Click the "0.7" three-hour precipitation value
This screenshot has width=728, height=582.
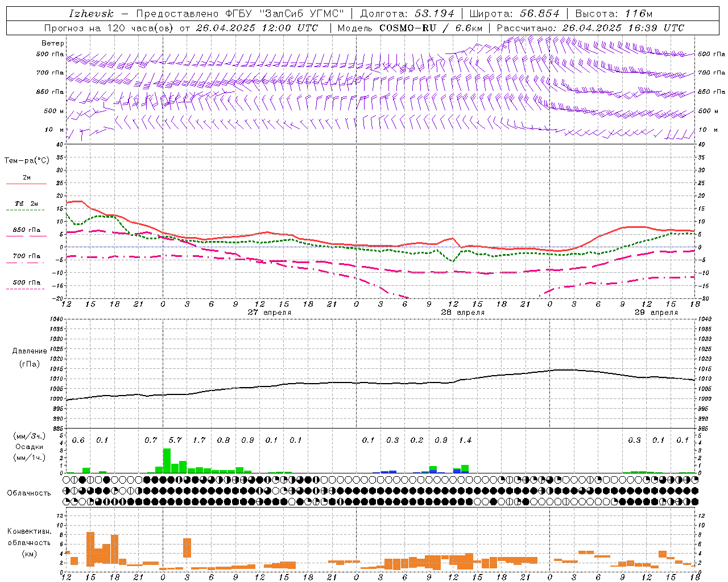[151, 440]
